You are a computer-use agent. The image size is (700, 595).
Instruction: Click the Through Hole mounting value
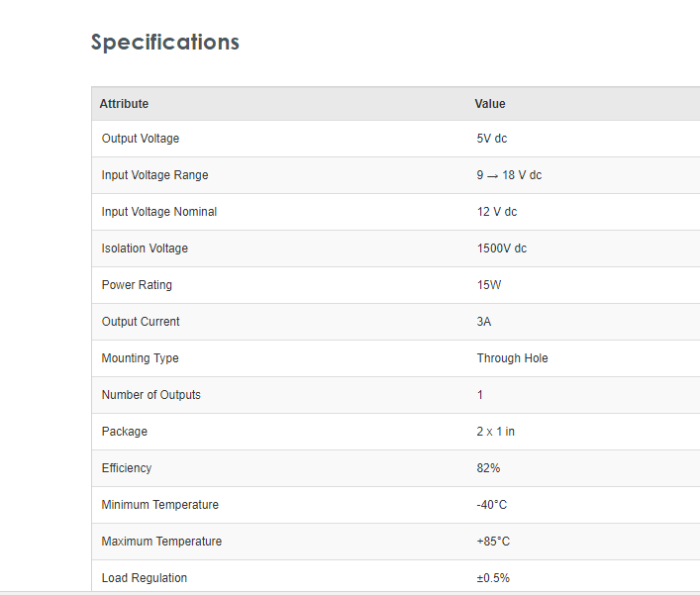pos(512,358)
